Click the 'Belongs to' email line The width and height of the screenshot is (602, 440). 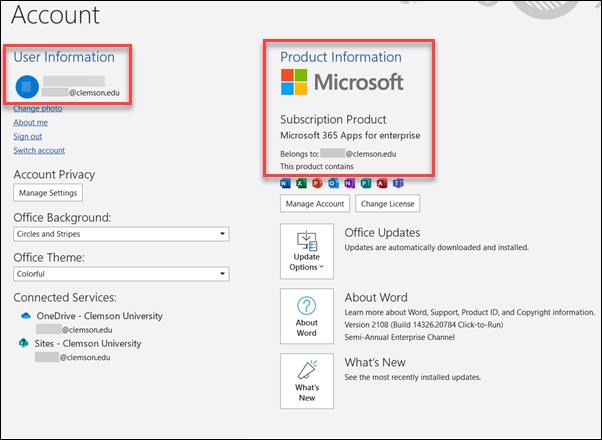tap(338, 154)
